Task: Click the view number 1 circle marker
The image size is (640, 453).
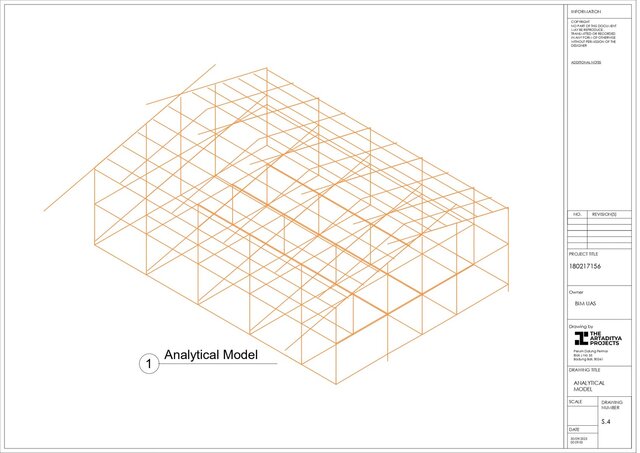Action: tap(148, 365)
